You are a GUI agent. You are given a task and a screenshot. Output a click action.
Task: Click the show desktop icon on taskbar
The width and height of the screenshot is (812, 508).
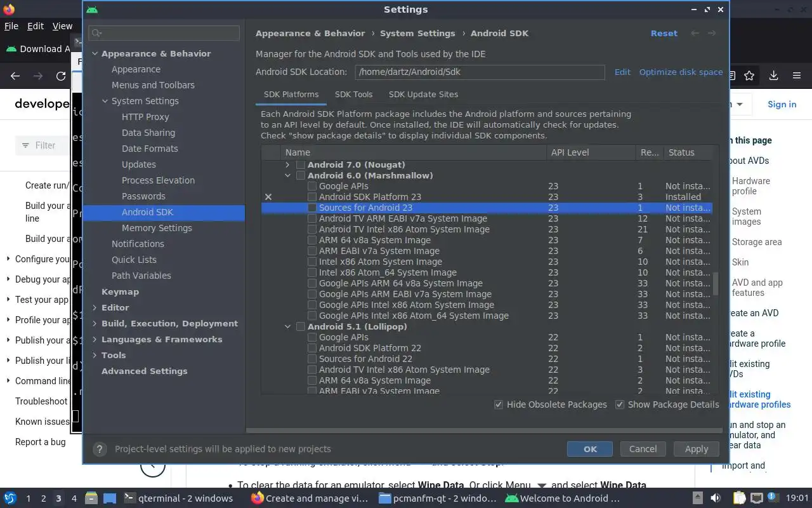click(x=110, y=498)
